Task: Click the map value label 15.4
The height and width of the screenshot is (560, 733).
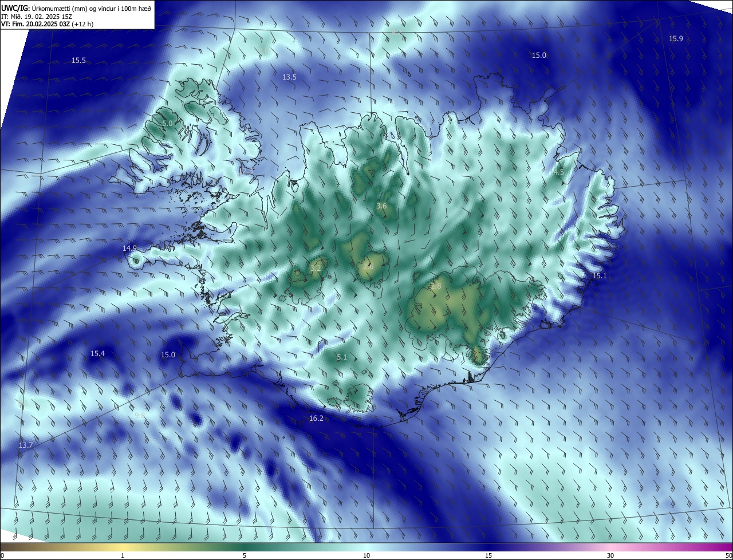Action: [97, 354]
